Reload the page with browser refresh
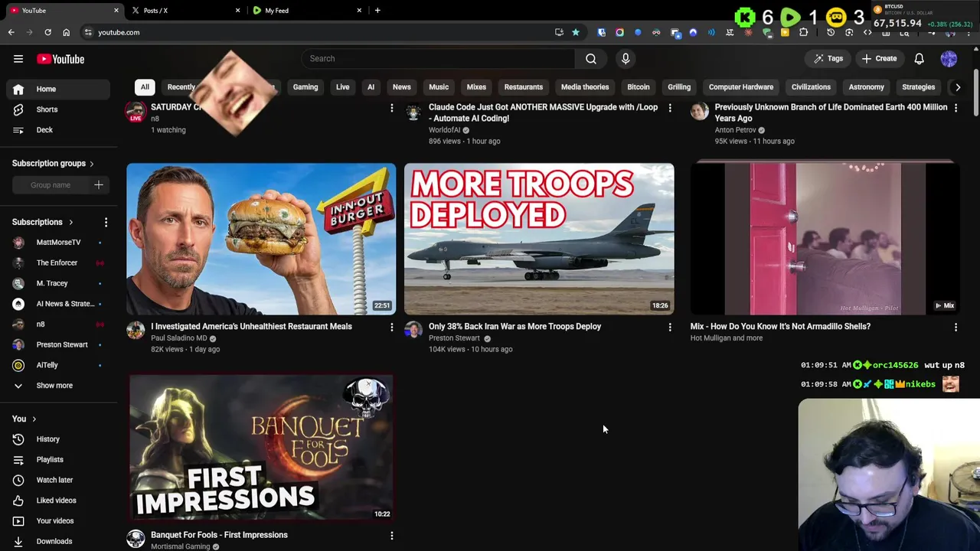The image size is (980, 551). 47,32
